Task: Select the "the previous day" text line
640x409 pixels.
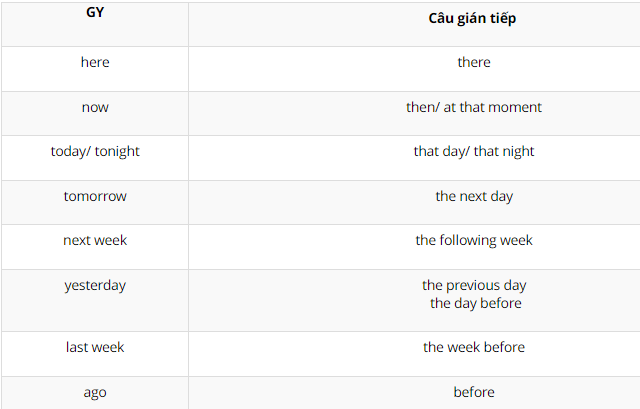Action: (473, 285)
